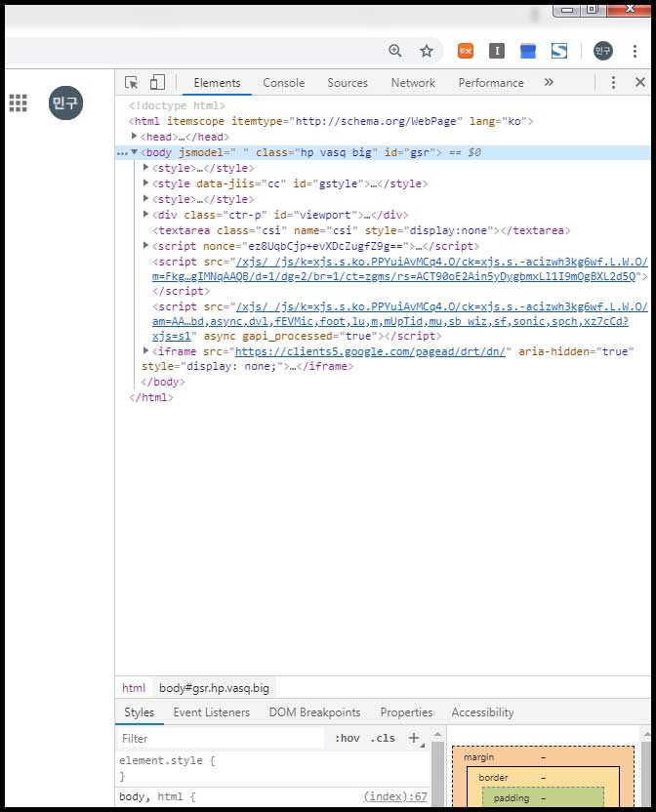The height and width of the screenshot is (812, 656).
Task: Select the doctype html line
Action: point(177,105)
